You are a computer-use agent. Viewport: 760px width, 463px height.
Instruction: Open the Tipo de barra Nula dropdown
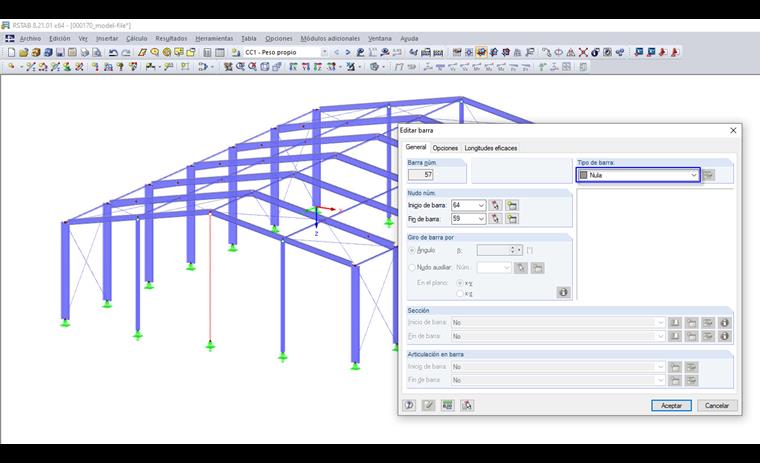point(638,175)
